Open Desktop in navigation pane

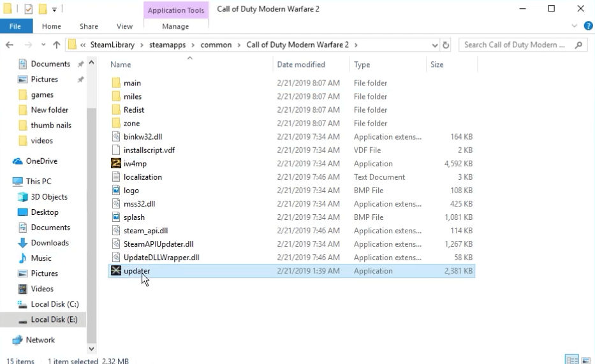(38, 212)
